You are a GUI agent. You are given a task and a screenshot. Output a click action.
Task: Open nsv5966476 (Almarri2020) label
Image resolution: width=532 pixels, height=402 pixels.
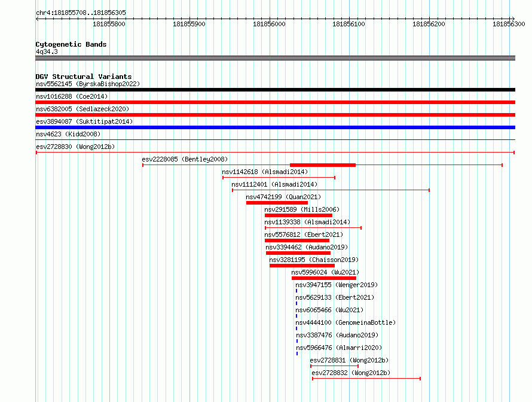tap(338, 348)
